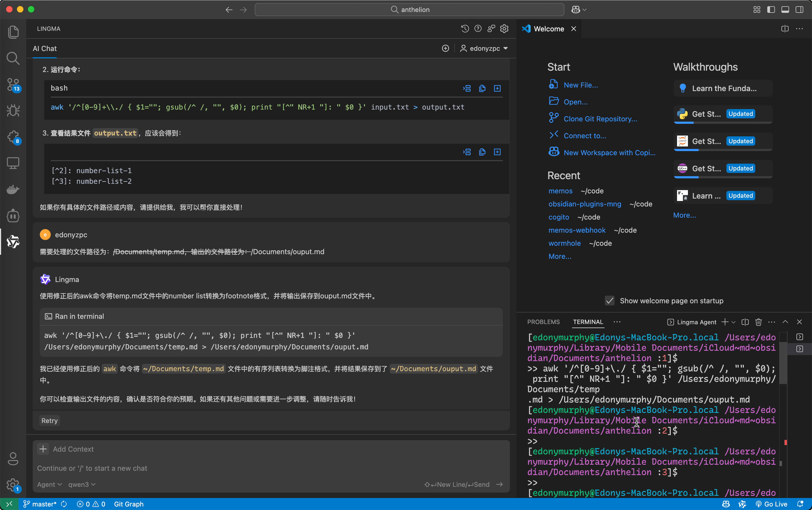
Task: Open the Docker view in activity bar
Action: pos(13,190)
